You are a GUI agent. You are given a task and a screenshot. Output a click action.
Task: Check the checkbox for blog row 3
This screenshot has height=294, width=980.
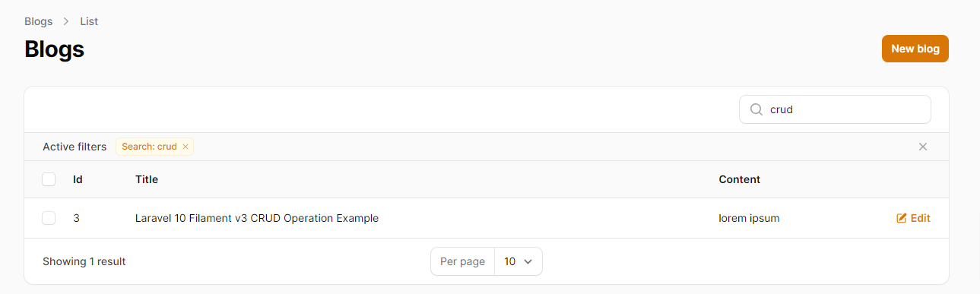(x=49, y=218)
